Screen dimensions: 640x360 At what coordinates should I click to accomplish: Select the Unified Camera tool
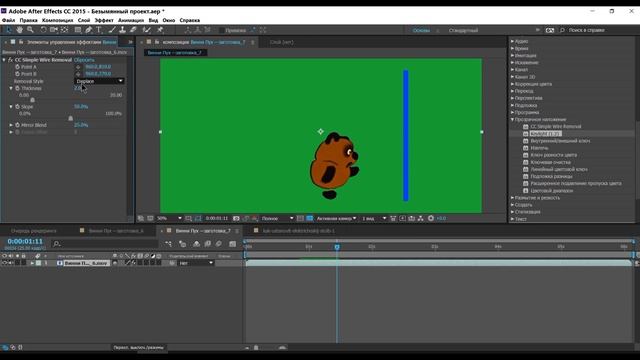coord(54,30)
